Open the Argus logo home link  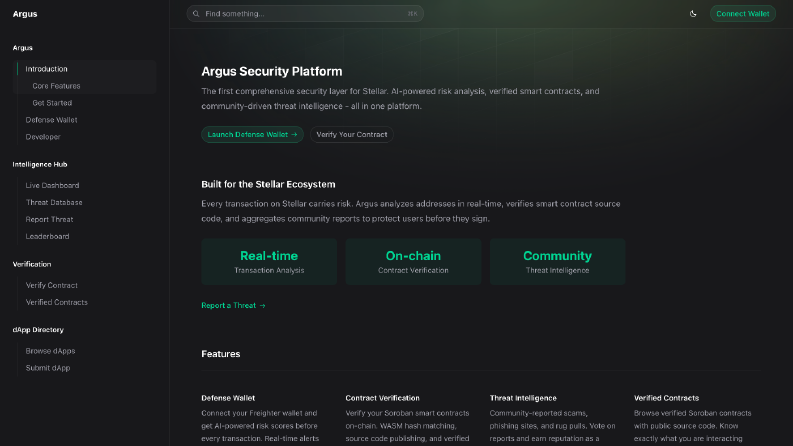pyautogui.click(x=25, y=14)
